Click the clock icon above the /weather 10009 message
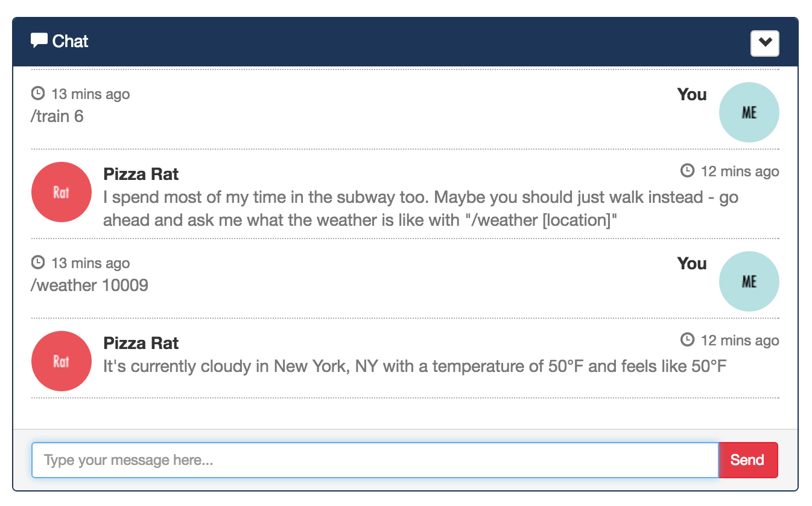The height and width of the screenshot is (506, 812). (38, 262)
